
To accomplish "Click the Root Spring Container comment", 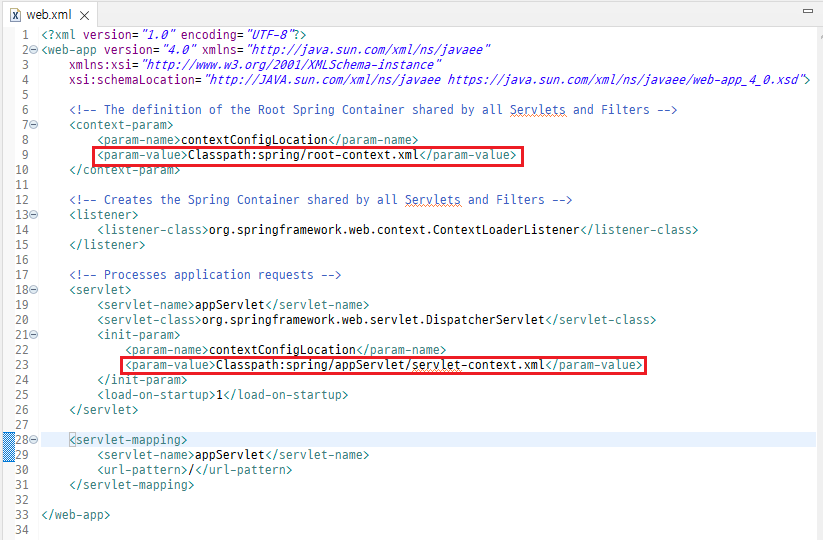I will (373, 110).
